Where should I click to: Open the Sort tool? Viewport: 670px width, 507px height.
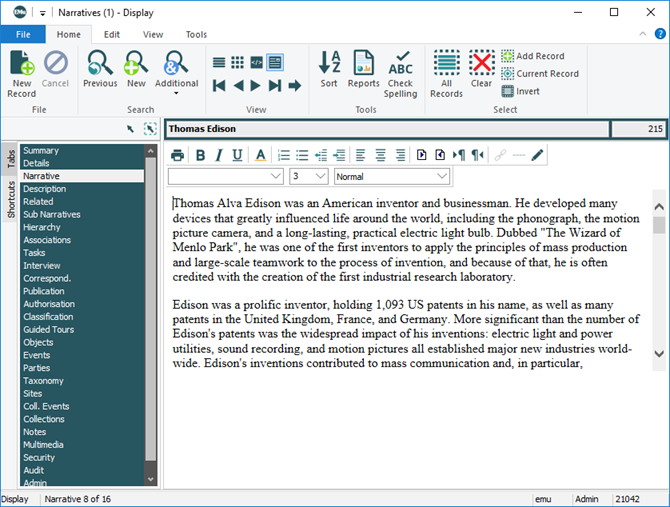pyautogui.click(x=329, y=70)
